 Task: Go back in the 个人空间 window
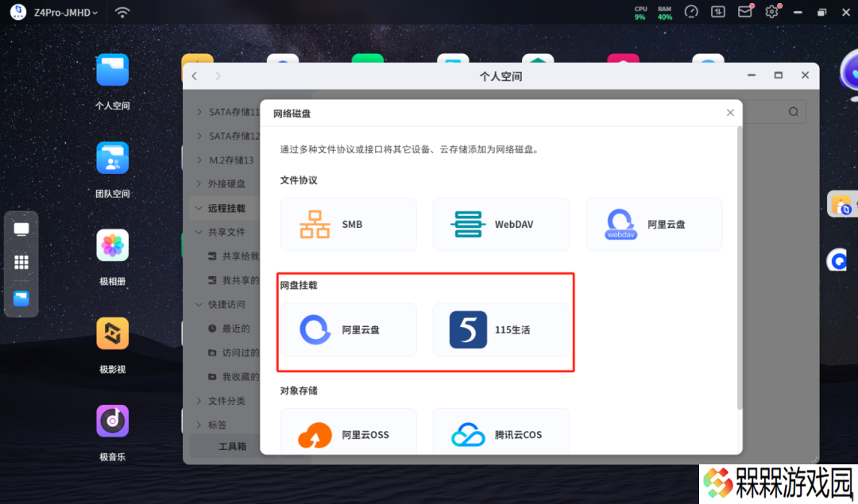tap(195, 76)
